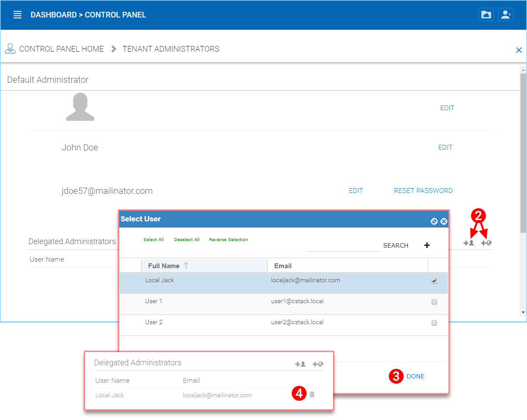Click the cloud folder icon in top bar
Screen dimensions: 527x420
tap(486, 14)
